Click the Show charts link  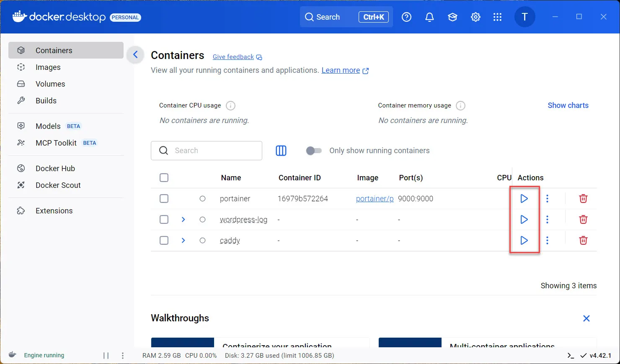(x=568, y=105)
